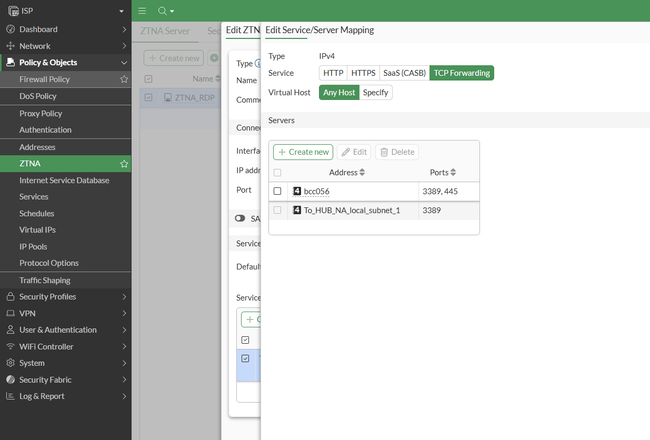The width and height of the screenshot is (650, 440).
Task: Click the Security Fabric icon
Action: (x=10, y=379)
